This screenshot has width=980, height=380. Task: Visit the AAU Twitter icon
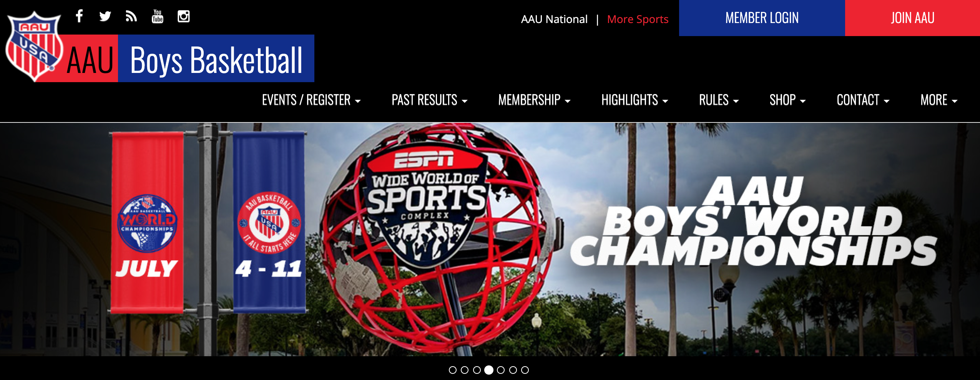105,17
